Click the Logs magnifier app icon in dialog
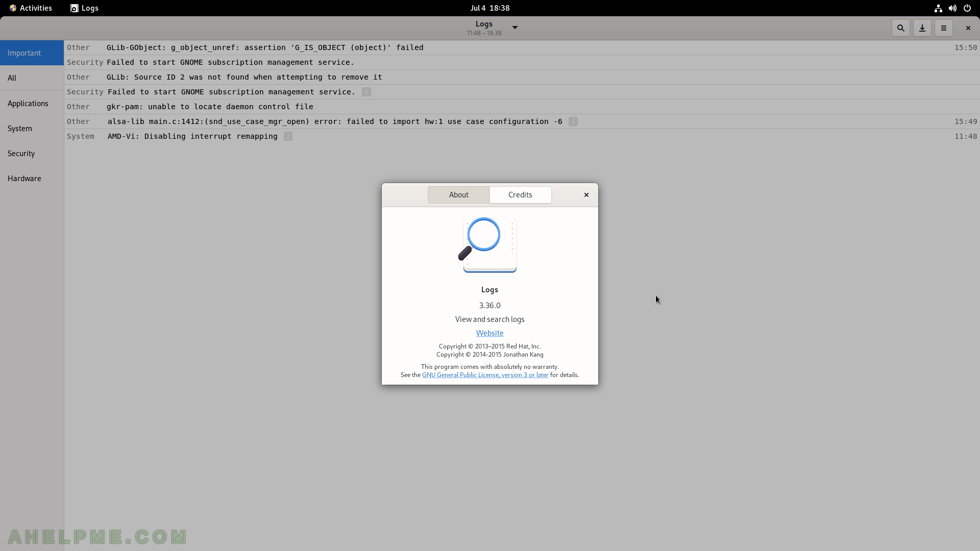 [x=488, y=245]
